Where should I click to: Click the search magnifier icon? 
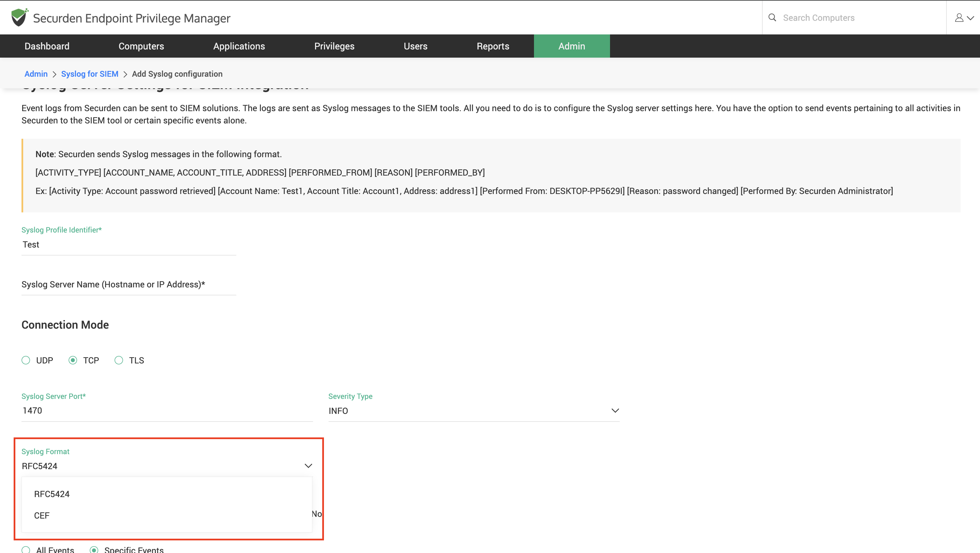click(772, 17)
